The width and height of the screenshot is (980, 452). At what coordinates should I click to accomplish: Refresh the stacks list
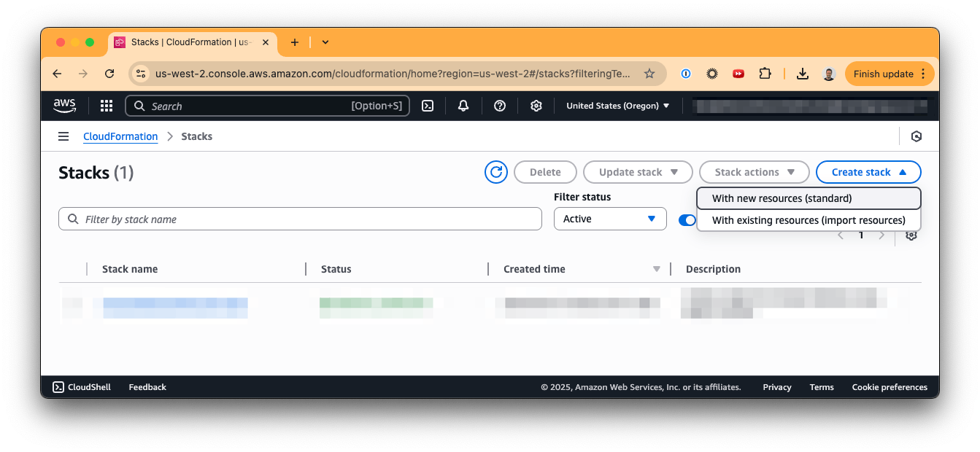click(496, 172)
